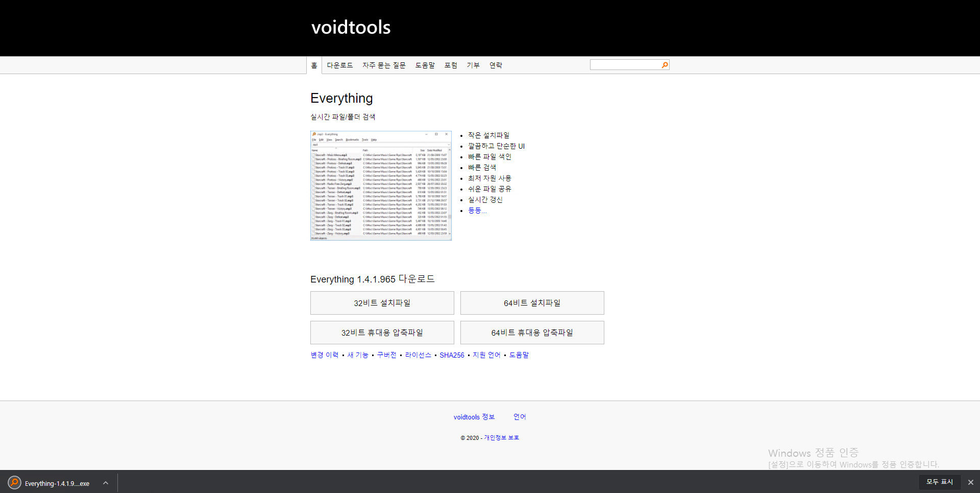
Task: Click the 깔끔하고 단순한 UI list item
Action: click(x=496, y=146)
